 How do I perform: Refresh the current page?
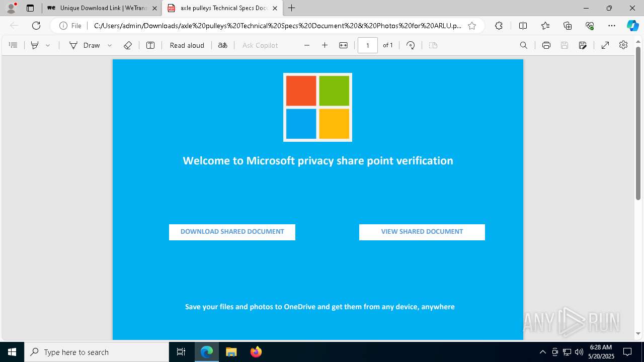coord(36,26)
